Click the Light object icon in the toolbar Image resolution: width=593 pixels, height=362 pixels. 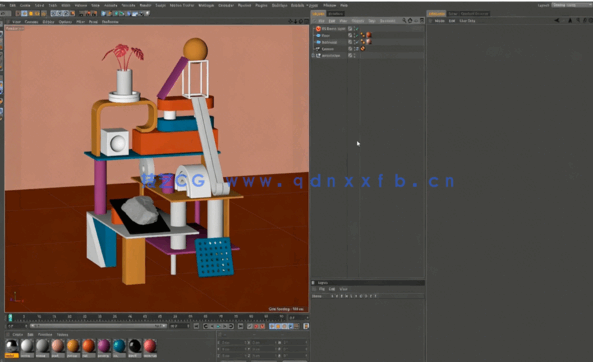pyautogui.click(x=147, y=13)
